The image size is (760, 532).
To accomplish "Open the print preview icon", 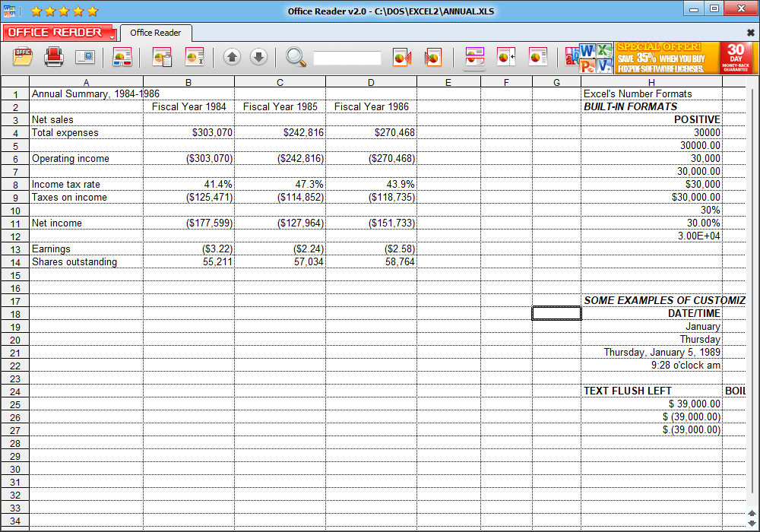I will click(x=86, y=57).
